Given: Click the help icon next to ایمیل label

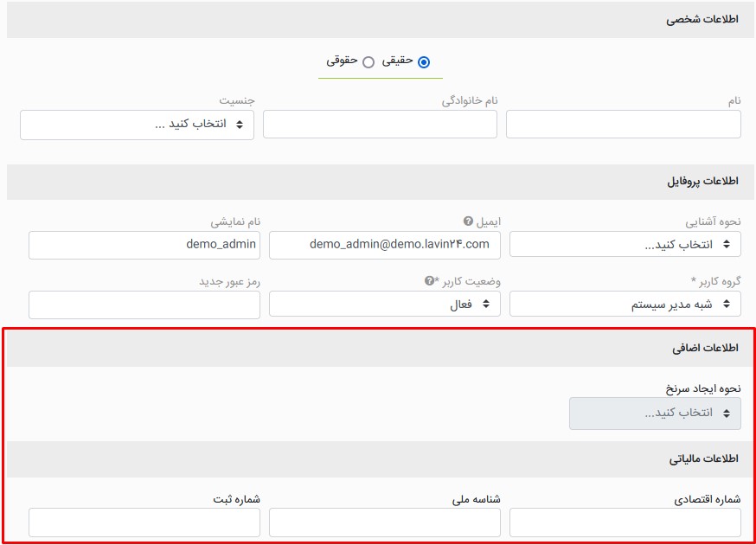Looking at the screenshot, I should pos(468,221).
